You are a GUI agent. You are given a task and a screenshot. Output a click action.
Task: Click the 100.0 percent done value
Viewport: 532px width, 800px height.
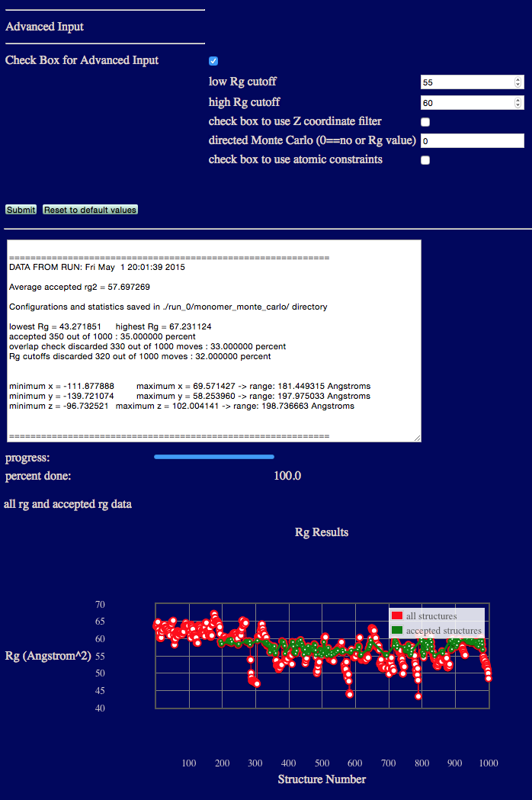click(287, 476)
